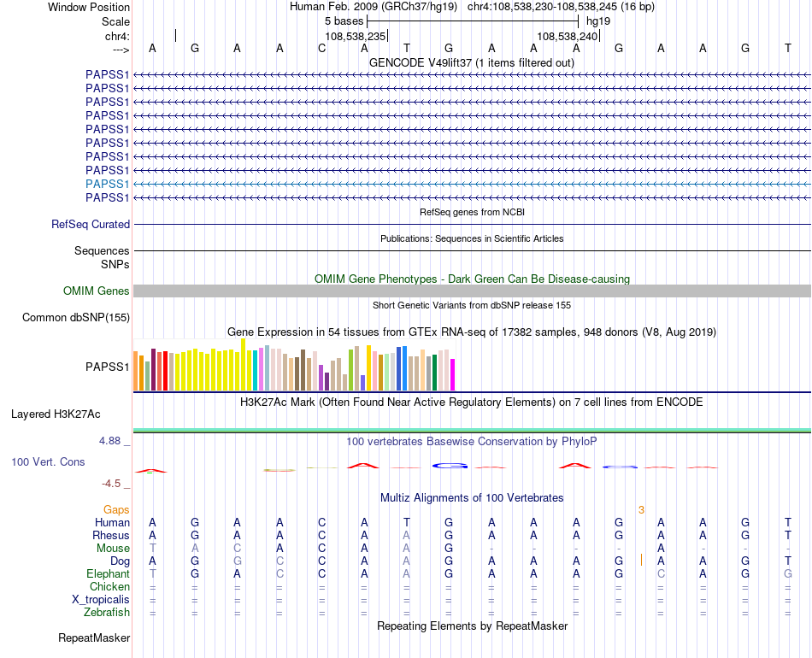
Task: Open 'Multiz Alignments of 100 Vertebrates' title
Action: pyautogui.click(x=472, y=498)
